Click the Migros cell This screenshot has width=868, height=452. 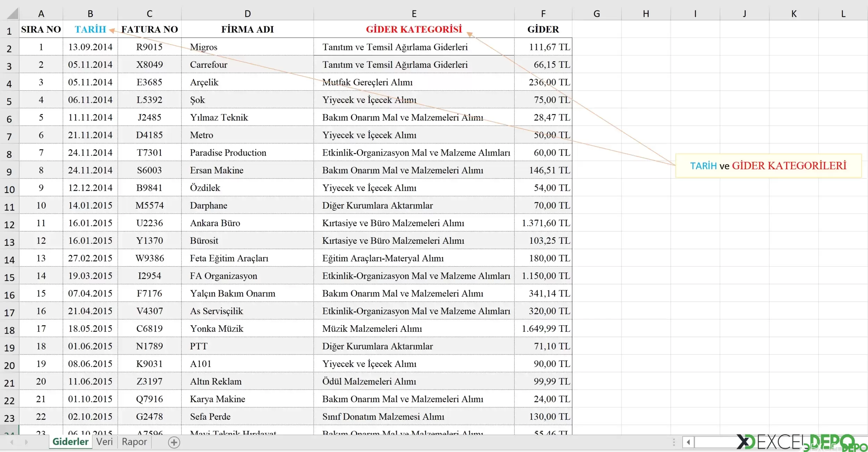coord(248,47)
